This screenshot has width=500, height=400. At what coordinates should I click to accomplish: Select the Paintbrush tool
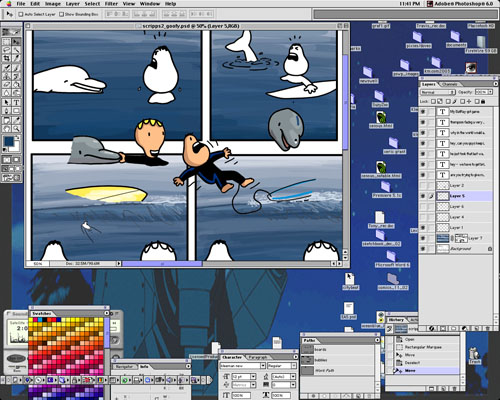(16, 68)
